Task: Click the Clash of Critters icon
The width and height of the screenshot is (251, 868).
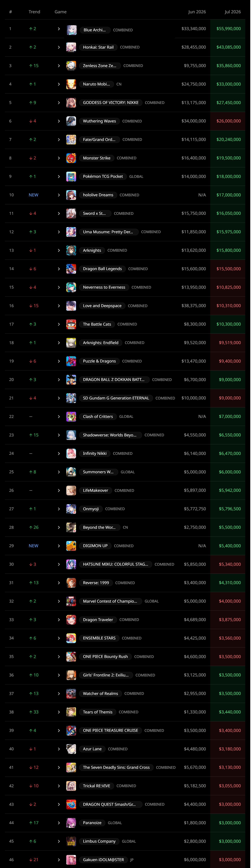Action: tap(71, 416)
